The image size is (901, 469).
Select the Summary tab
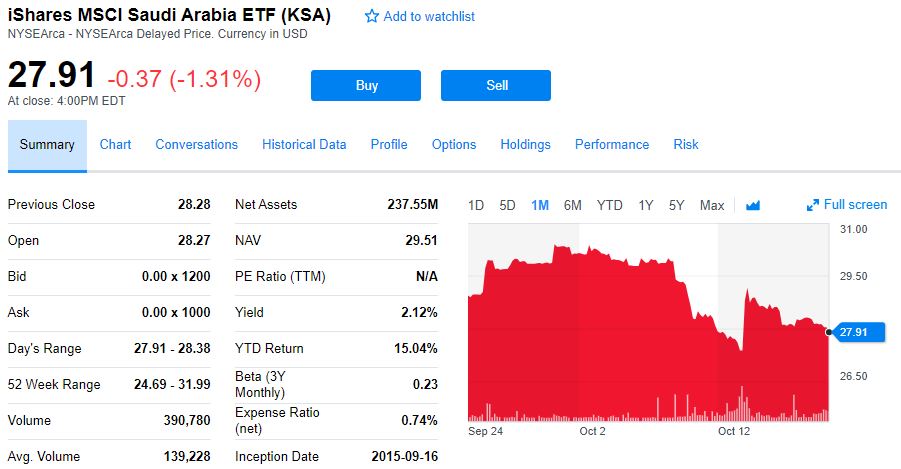coord(47,145)
